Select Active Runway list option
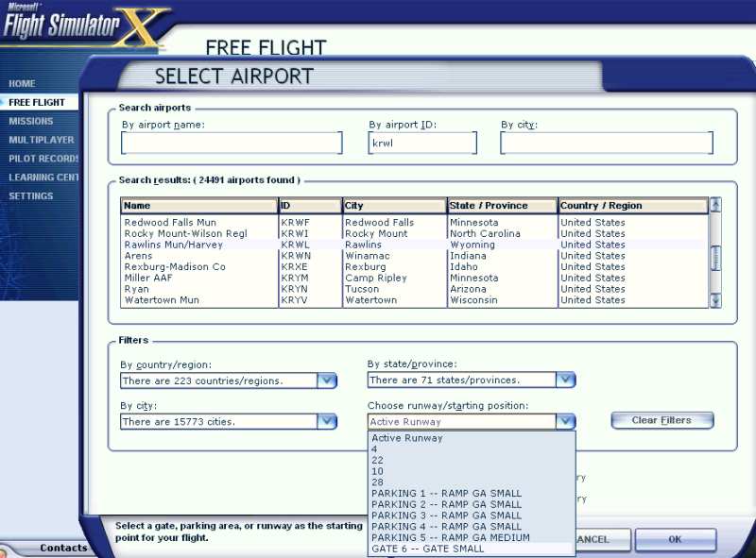This screenshot has width=756, height=558. pos(406,438)
